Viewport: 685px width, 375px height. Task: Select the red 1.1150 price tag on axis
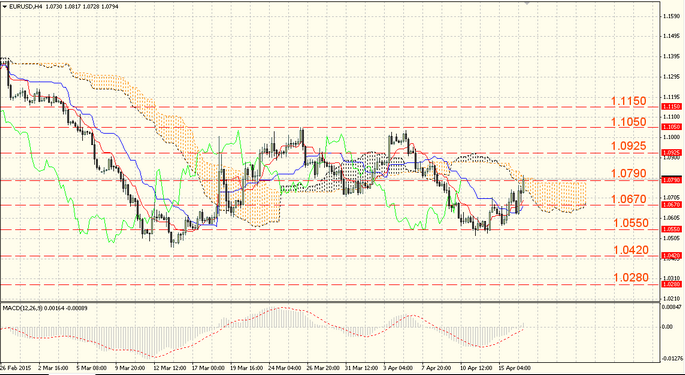pos(671,107)
